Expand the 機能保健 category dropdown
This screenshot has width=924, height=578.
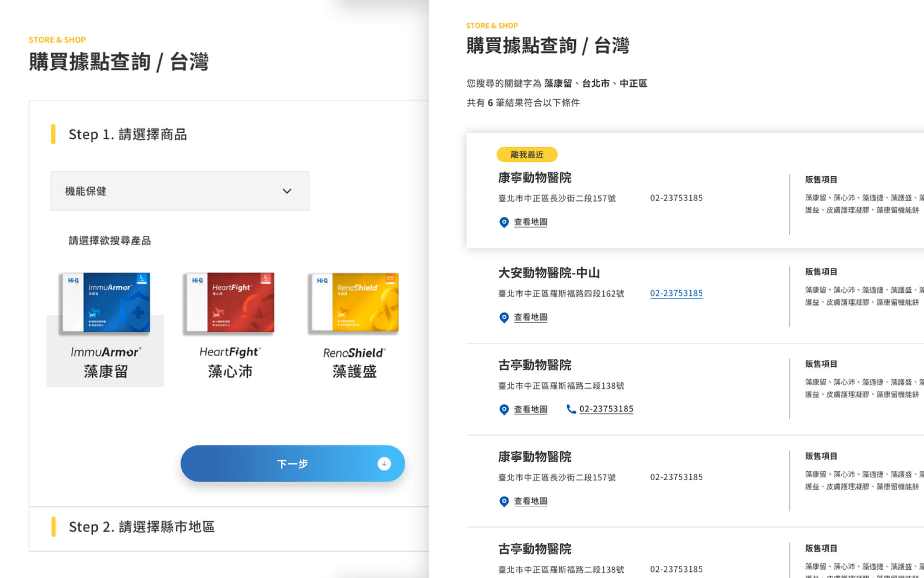coord(180,191)
